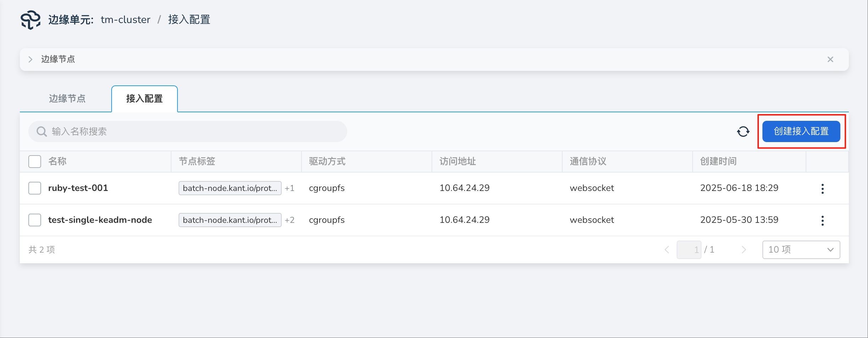Click the search magnifier icon
Screen dimensions: 868x338
[x=42, y=131]
